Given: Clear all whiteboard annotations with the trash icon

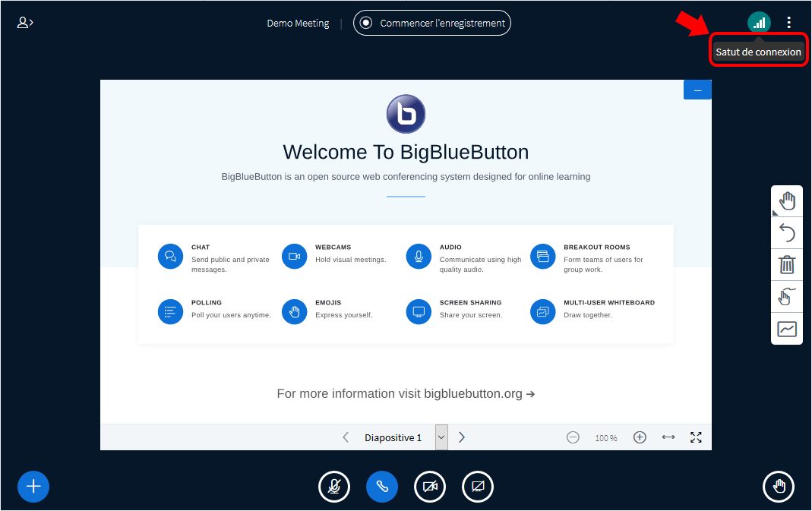Looking at the screenshot, I should pyautogui.click(x=787, y=264).
